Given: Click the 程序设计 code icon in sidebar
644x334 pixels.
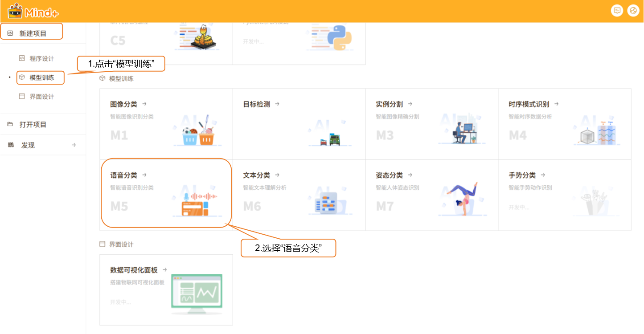Looking at the screenshot, I should pos(21,58).
